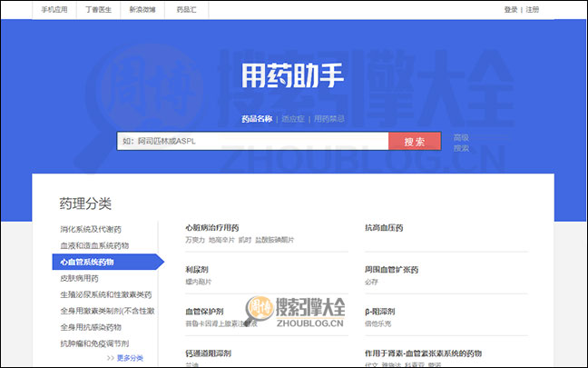
Task: Switch to the 用药禁忌 search tab
Action: (328, 119)
